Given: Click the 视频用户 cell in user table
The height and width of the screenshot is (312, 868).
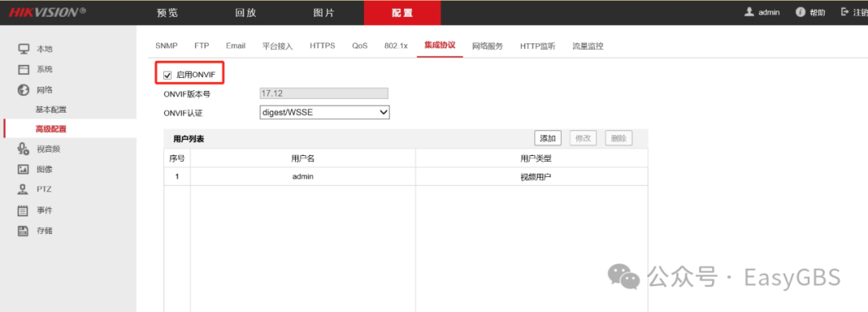Looking at the screenshot, I should click(531, 177).
